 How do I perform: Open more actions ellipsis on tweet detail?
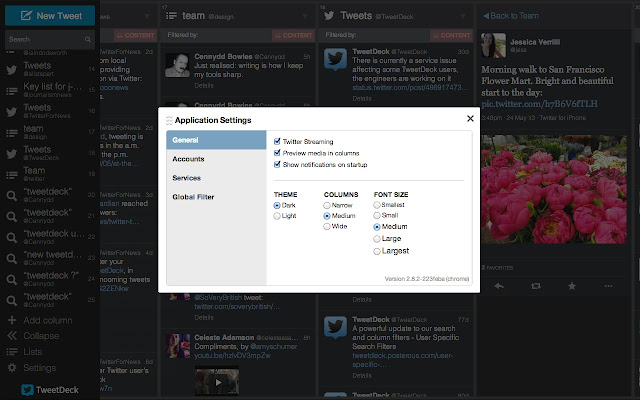(x=608, y=286)
